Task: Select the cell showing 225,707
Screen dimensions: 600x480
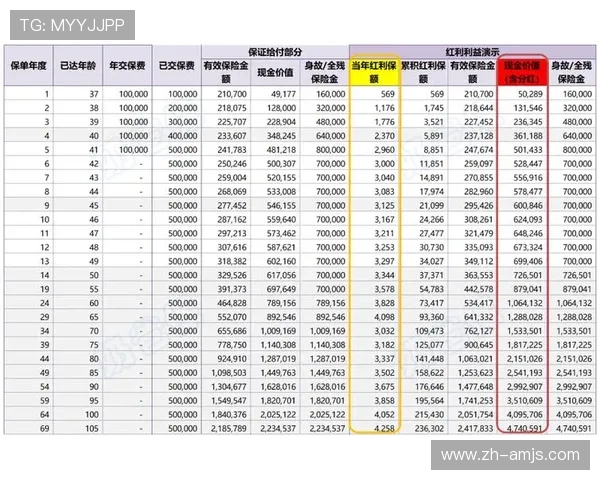Action: [x=226, y=122]
